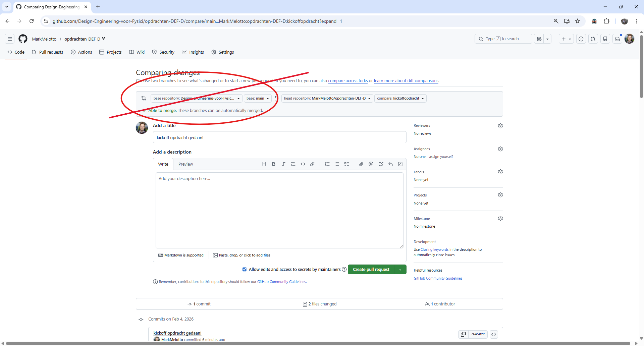Open the Assignees gear settings

point(500,149)
